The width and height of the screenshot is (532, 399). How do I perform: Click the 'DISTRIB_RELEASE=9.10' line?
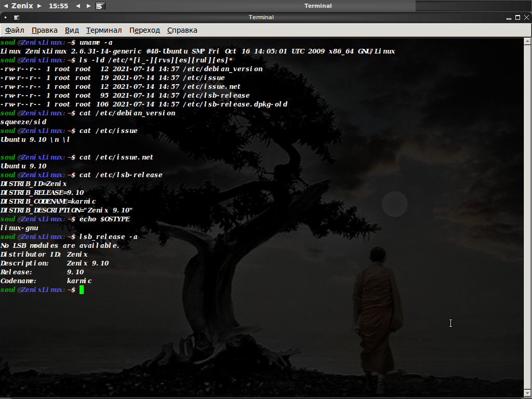pos(42,192)
